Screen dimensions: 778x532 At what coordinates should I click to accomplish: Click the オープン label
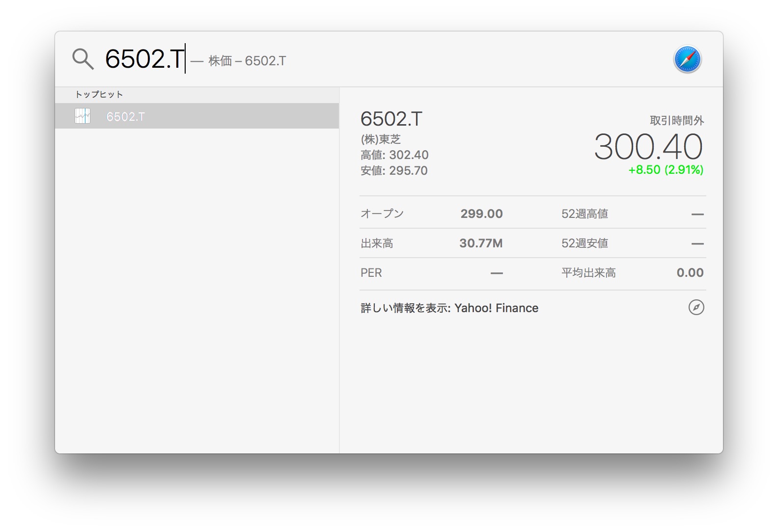(x=382, y=213)
